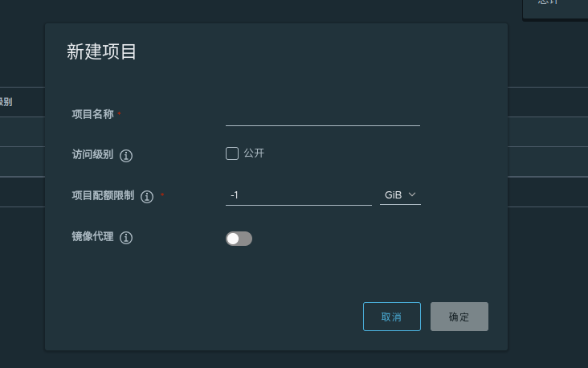
Task: Click the 镜像代理 label text
Action: coord(92,237)
